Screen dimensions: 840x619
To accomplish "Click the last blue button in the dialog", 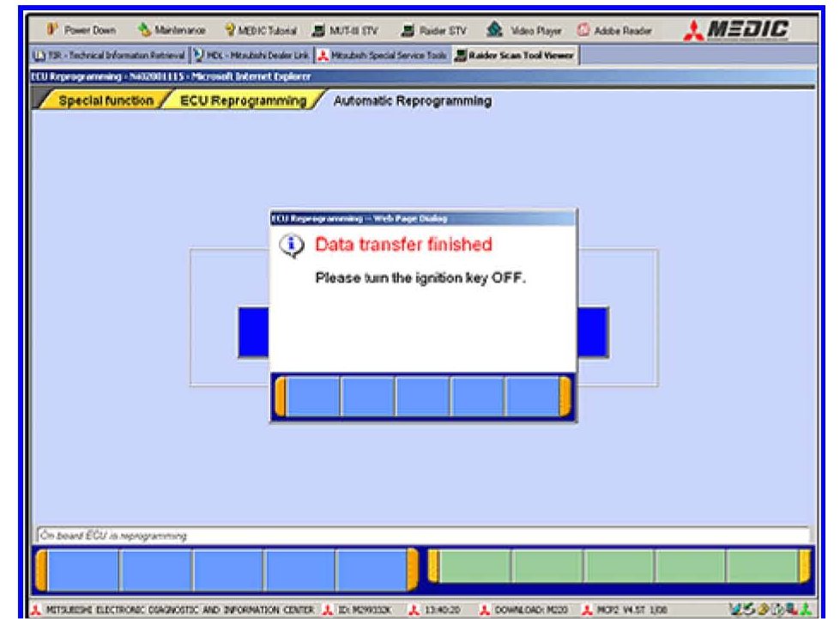I will 532,397.
